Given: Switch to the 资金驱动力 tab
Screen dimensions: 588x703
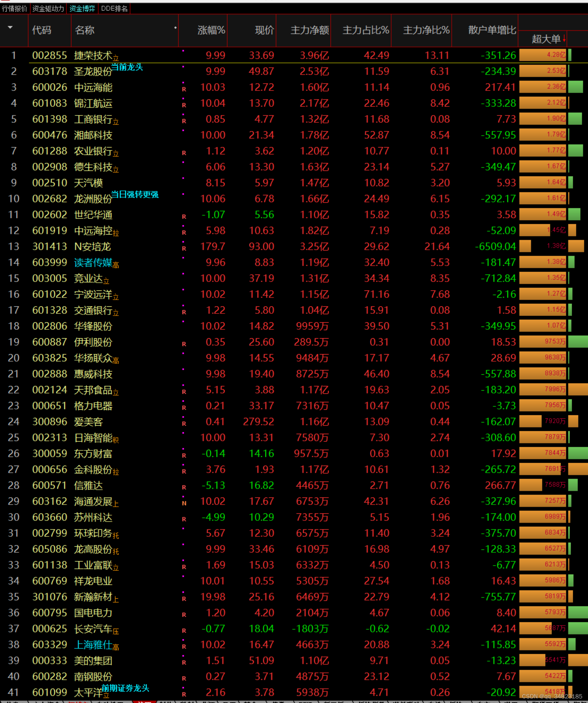Looking at the screenshot, I should [x=48, y=8].
